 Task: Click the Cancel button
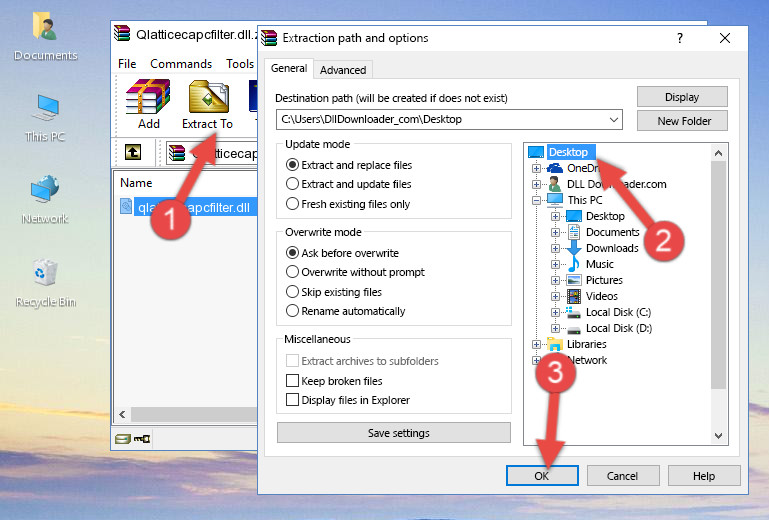623,476
